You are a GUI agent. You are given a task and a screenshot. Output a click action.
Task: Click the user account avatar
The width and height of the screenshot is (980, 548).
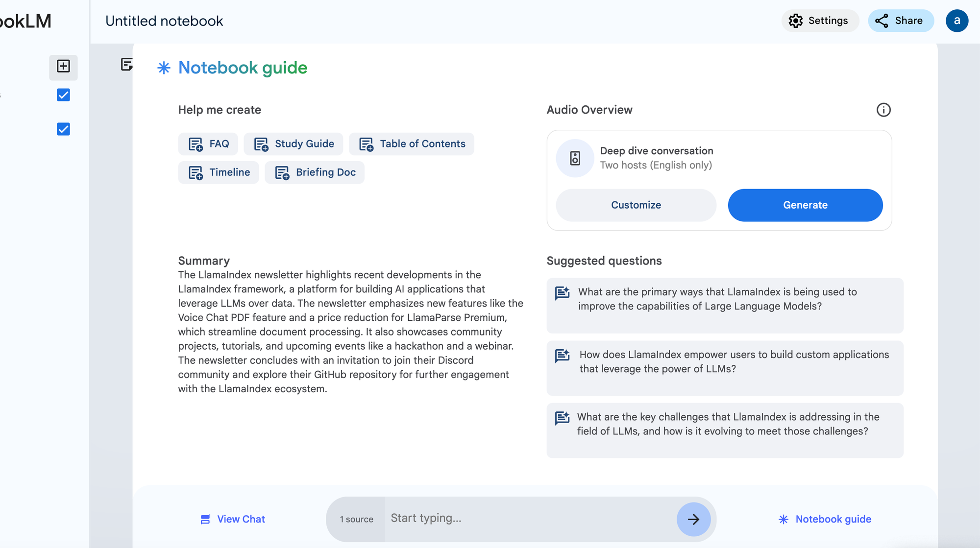[x=956, y=21]
